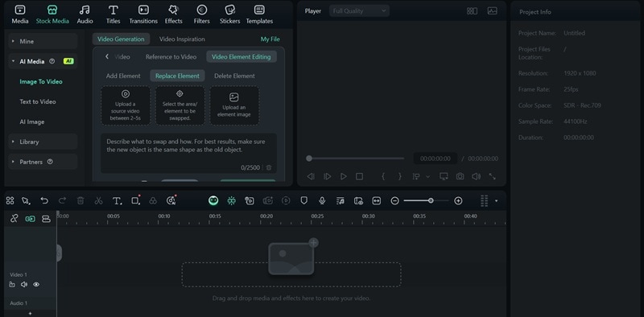
Task: Click the marker shield icon
Action: click(x=304, y=200)
